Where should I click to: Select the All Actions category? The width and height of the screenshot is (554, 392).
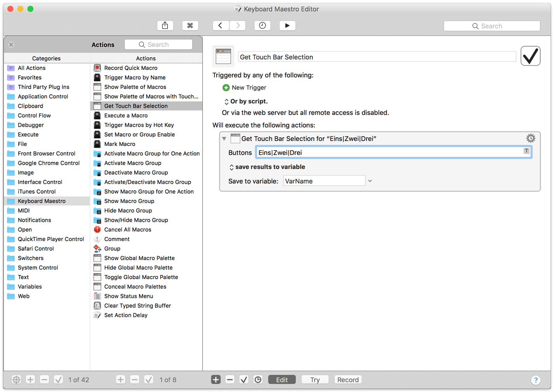(47, 68)
